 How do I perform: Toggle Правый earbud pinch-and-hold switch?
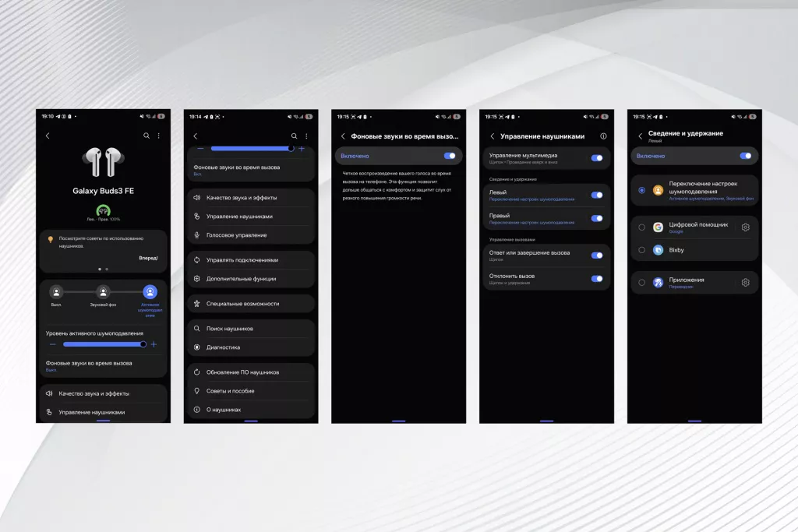pyautogui.click(x=597, y=218)
